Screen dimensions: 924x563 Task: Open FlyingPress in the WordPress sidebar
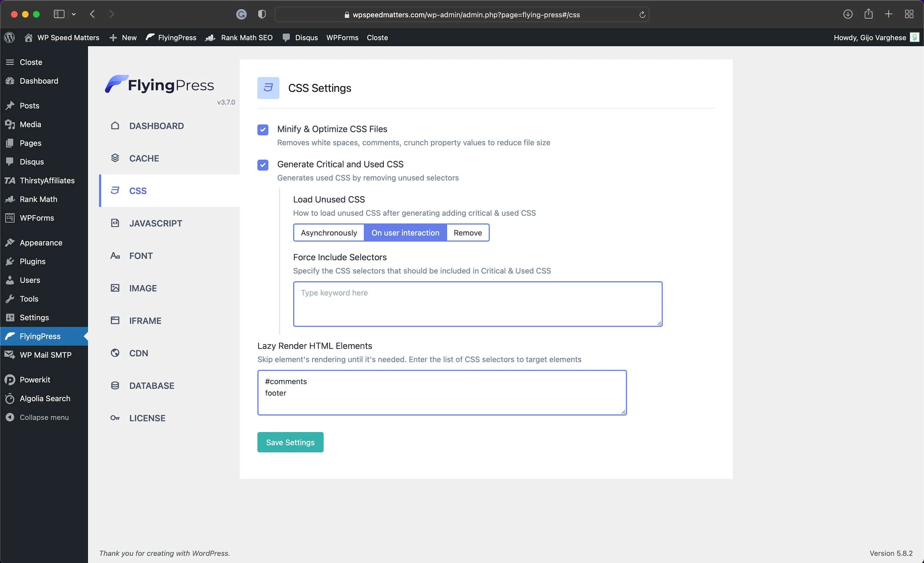click(x=44, y=336)
